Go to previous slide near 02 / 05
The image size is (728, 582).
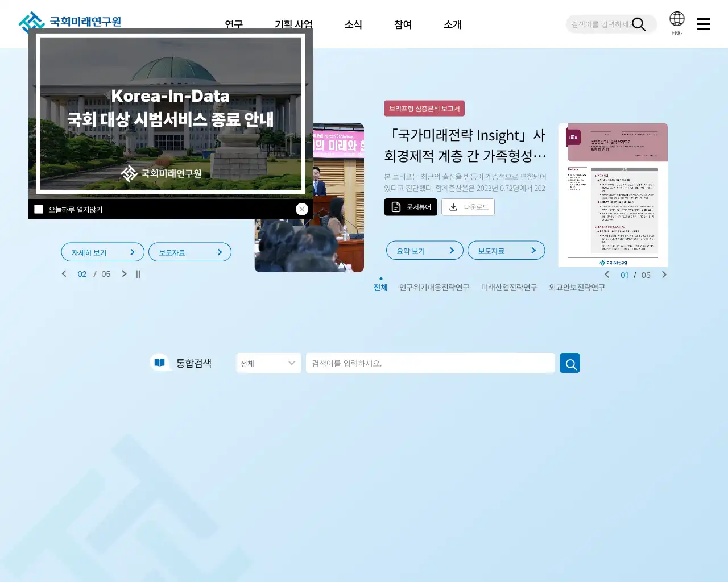pyautogui.click(x=64, y=274)
